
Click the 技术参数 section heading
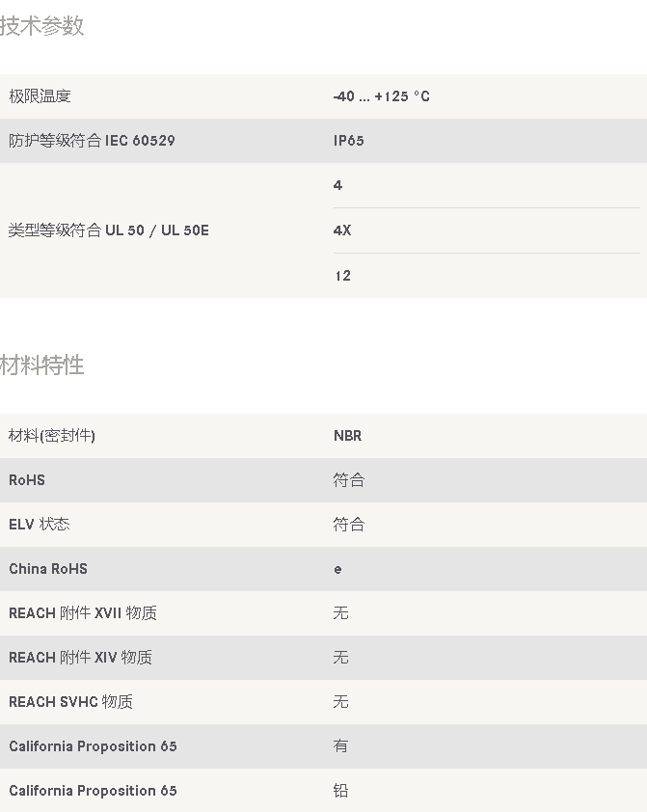point(41,25)
